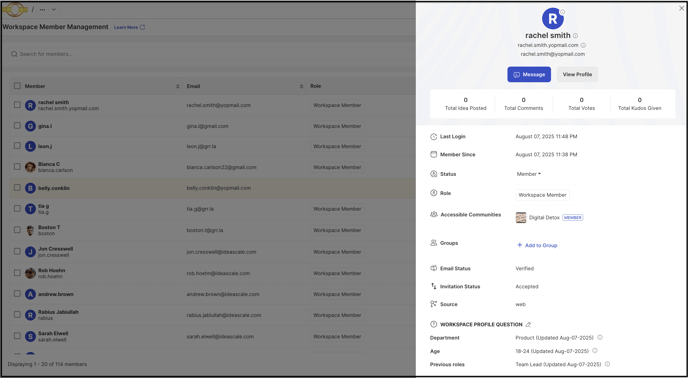Click the Digital Detox community thumbnail

pos(521,218)
